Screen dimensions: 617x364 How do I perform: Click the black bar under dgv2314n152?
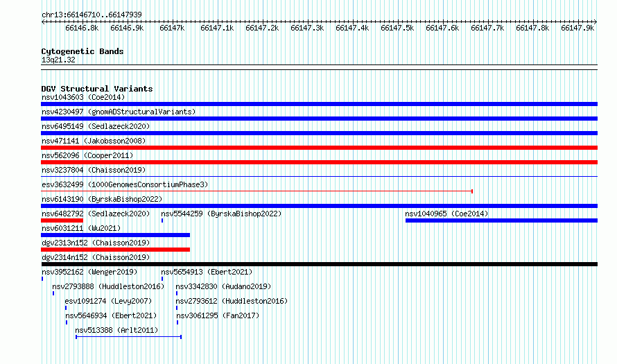click(319, 264)
